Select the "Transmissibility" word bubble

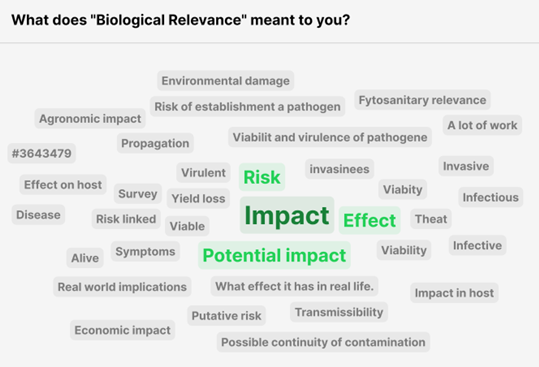point(339,312)
